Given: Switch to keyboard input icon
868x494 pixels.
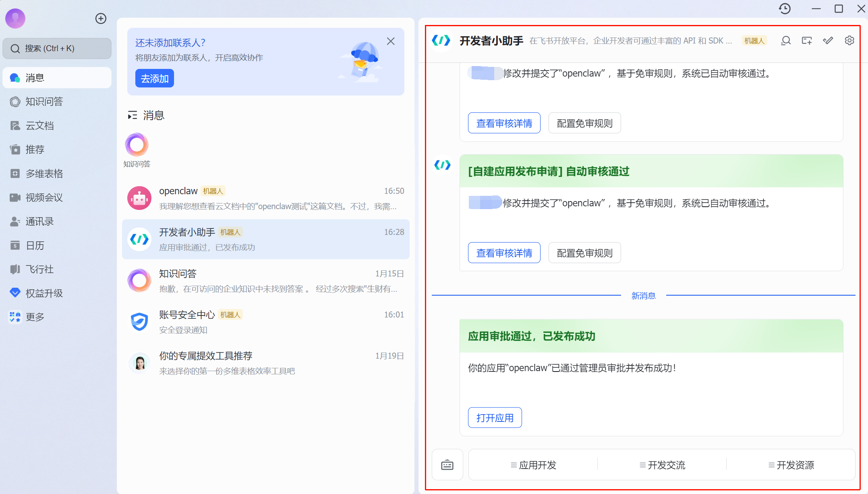Looking at the screenshot, I should pyautogui.click(x=447, y=465).
